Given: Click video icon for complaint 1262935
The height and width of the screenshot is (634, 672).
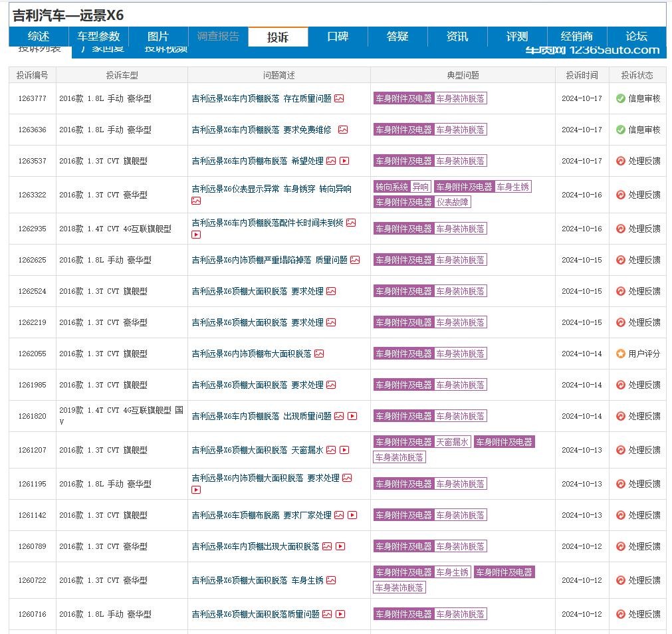Looking at the screenshot, I should point(196,235).
